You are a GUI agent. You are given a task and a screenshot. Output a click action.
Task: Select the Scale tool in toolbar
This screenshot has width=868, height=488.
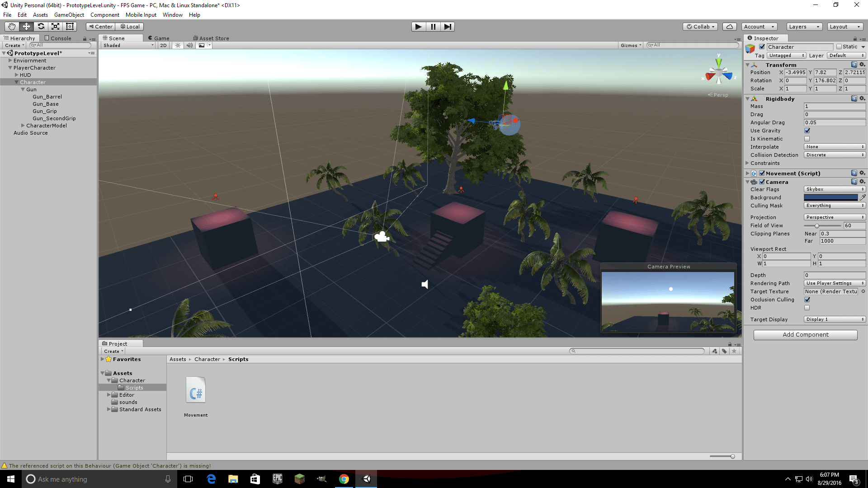point(56,27)
